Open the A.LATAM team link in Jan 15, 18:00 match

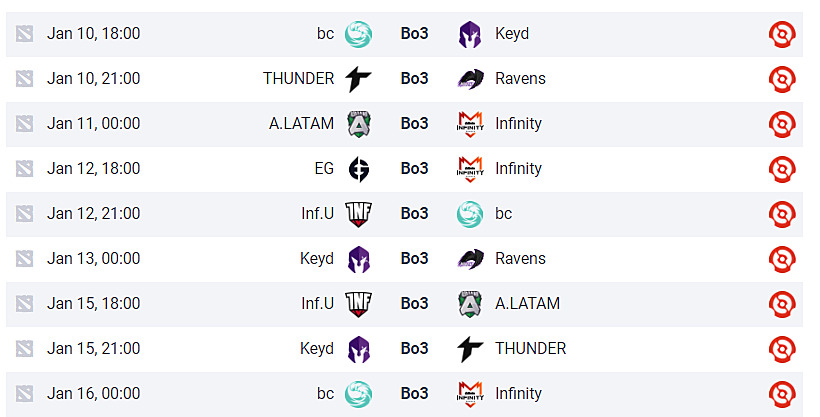[527, 304]
